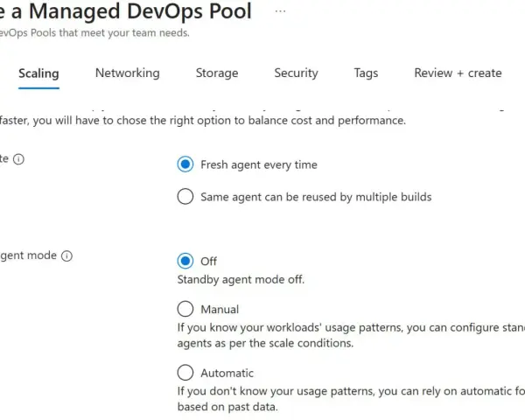Open the 'Review + create' tab

pos(458,73)
